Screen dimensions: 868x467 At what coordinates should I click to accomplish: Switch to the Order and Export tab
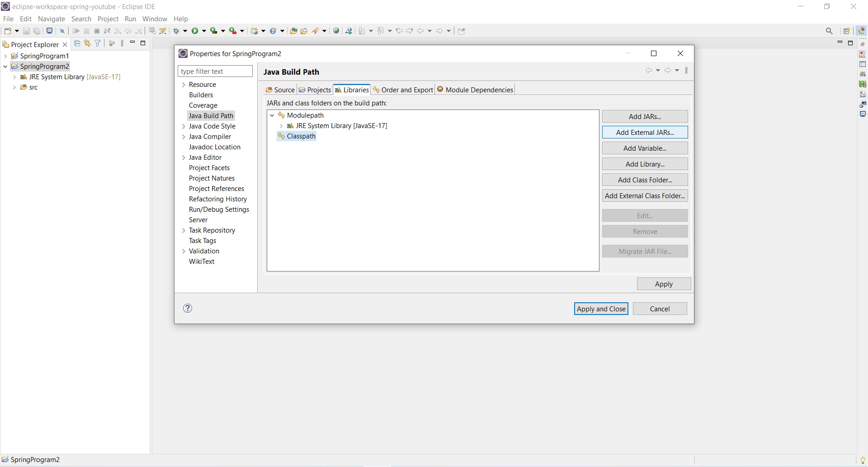point(403,90)
